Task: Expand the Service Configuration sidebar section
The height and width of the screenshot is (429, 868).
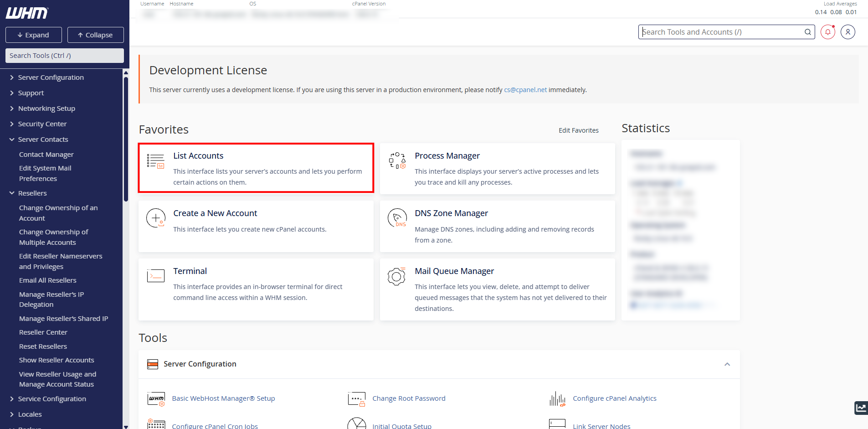Action: tap(52, 399)
